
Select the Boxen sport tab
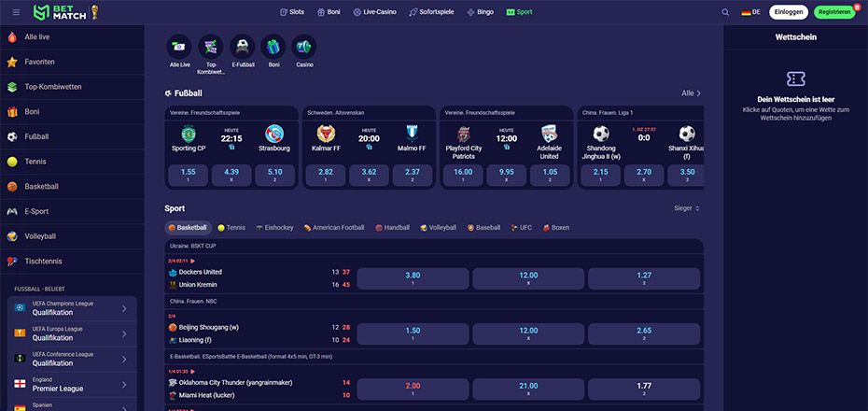[x=555, y=228]
